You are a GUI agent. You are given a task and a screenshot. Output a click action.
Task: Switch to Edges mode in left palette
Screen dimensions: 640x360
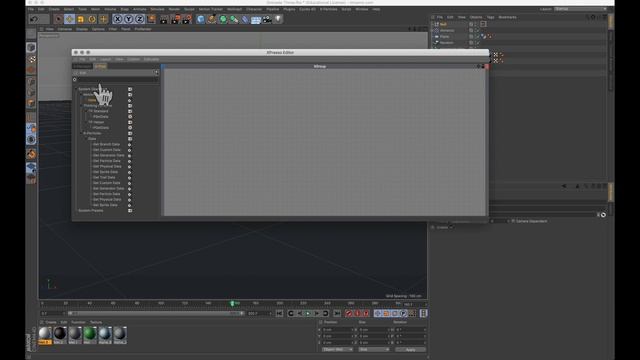pos(31,93)
